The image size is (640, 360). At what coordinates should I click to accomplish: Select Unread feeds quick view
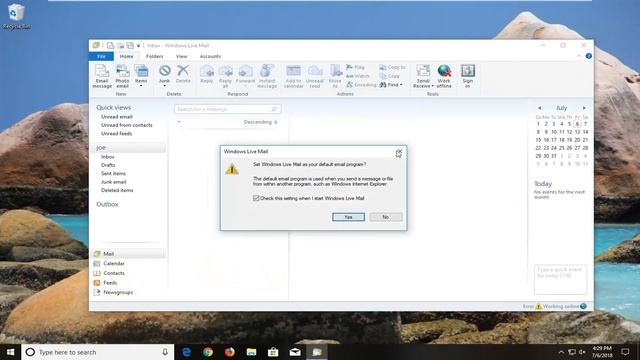[x=116, y=133]
